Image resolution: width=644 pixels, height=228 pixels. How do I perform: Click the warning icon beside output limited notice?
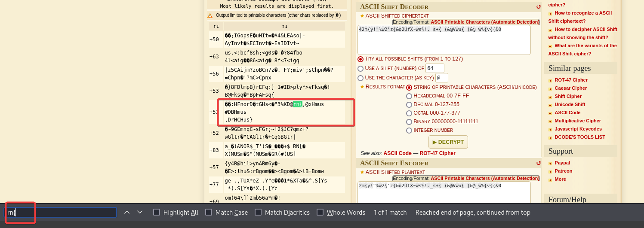pos(210,15)
